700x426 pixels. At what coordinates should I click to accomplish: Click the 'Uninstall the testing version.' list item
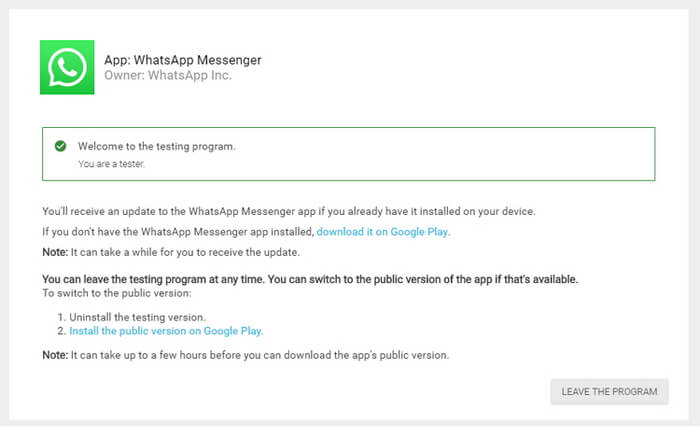[142, 317]
